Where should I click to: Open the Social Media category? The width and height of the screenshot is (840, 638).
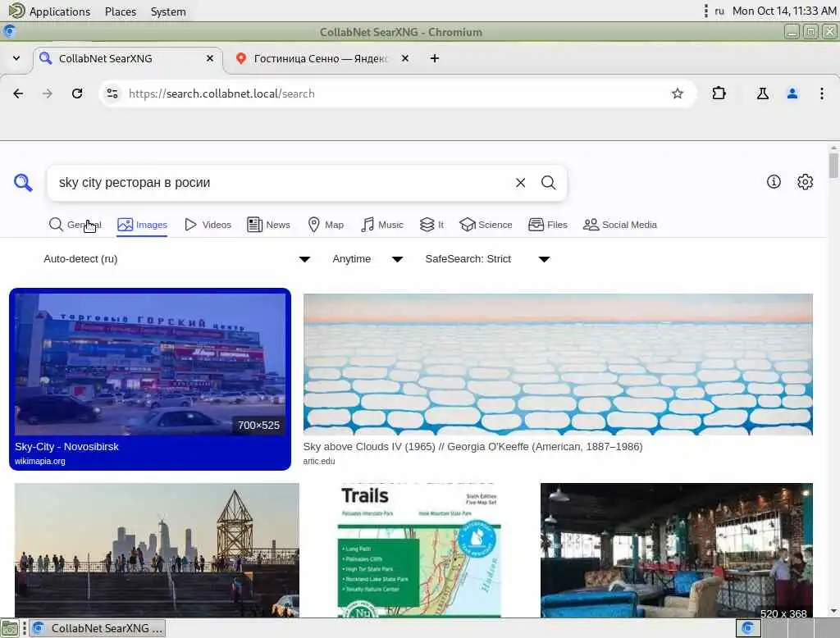[620, 225]
